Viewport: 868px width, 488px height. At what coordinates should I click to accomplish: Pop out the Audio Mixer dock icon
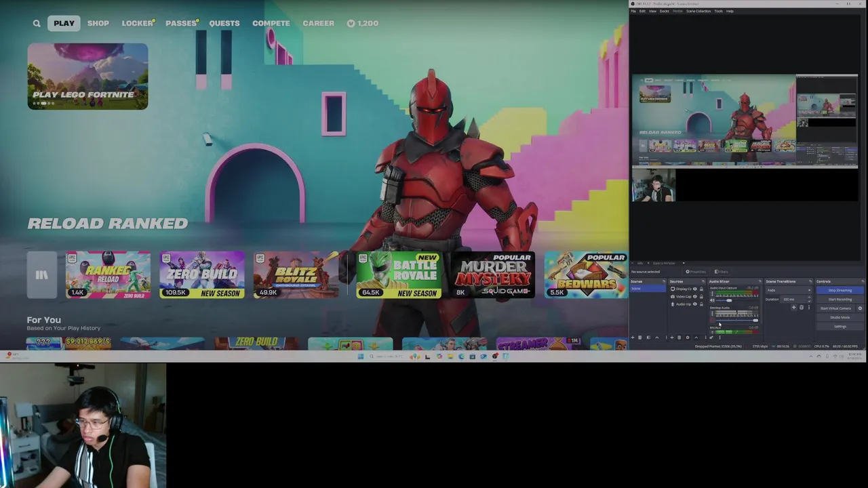click(x=759, y=281)
